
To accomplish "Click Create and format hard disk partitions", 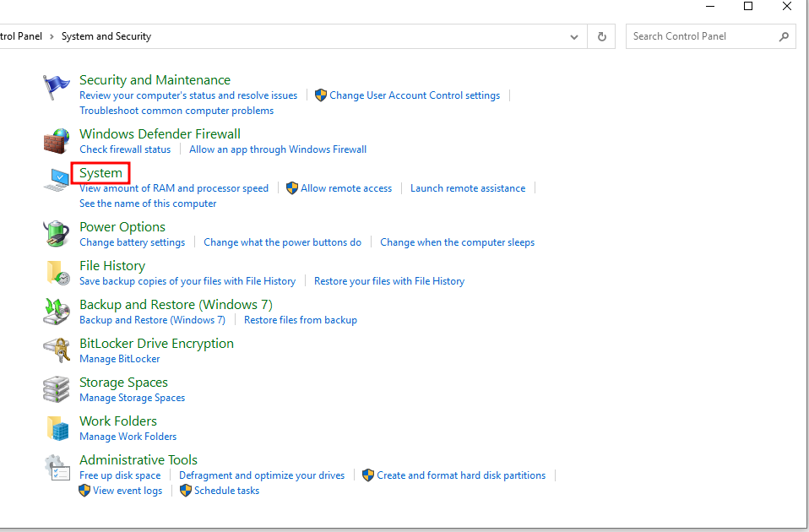I will coord(461,475).
